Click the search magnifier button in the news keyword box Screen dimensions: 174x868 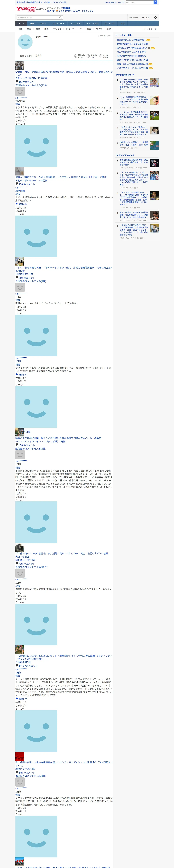coord(60,18)
